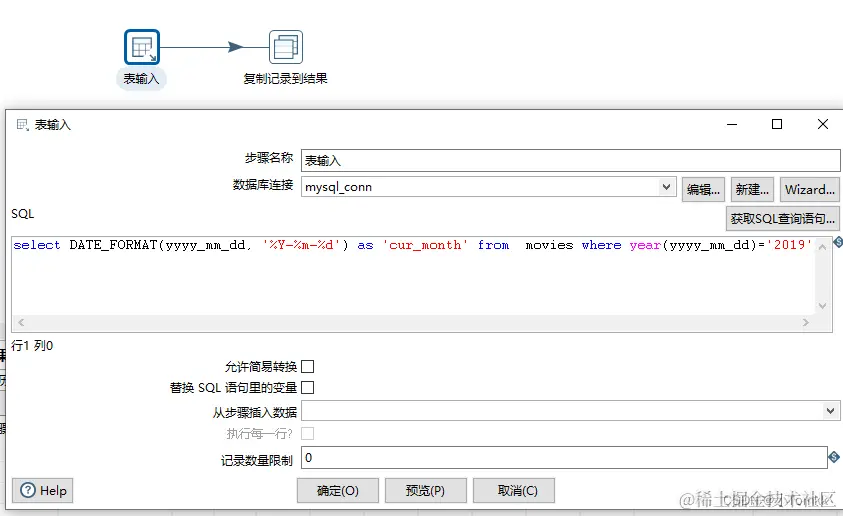Click the 预览(P) preview button
This screenshot has height=516, width=843.
tap(425, 491)
